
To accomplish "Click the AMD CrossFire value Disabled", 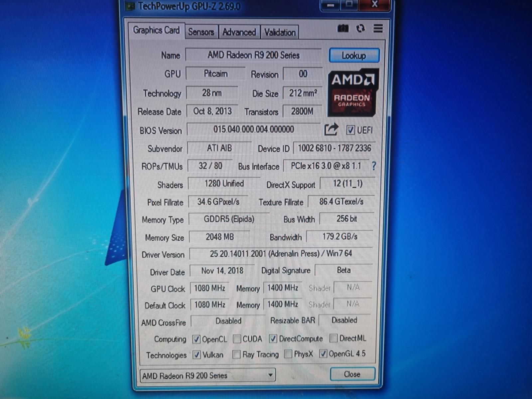I will (228, 321).
